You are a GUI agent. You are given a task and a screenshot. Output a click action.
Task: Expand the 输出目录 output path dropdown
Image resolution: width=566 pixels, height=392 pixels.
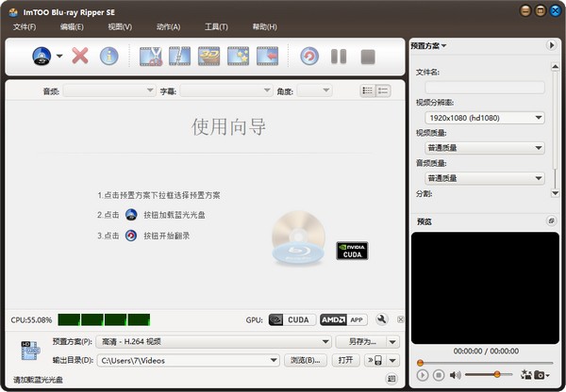(274, 360)
